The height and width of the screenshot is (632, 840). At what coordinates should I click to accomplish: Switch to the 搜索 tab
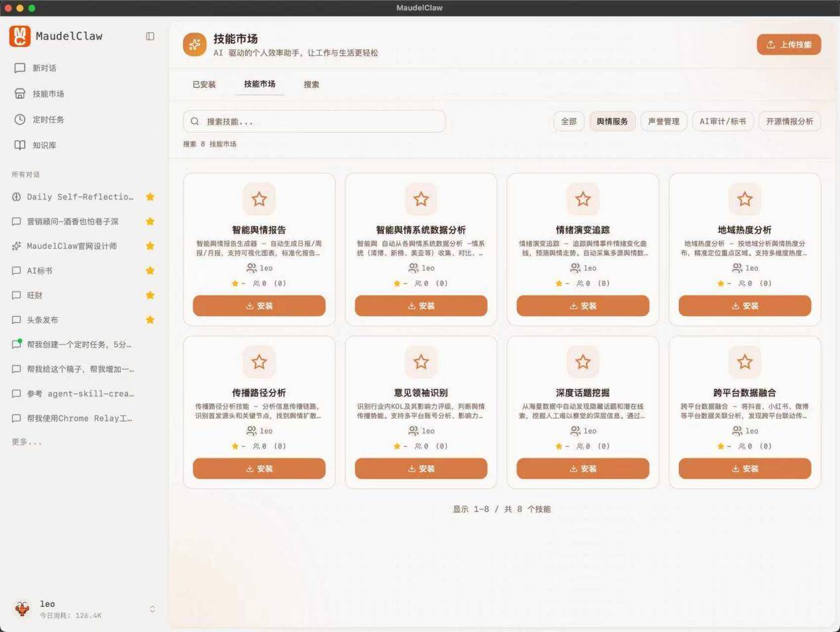pyautogui.click(x=311, y=85)
